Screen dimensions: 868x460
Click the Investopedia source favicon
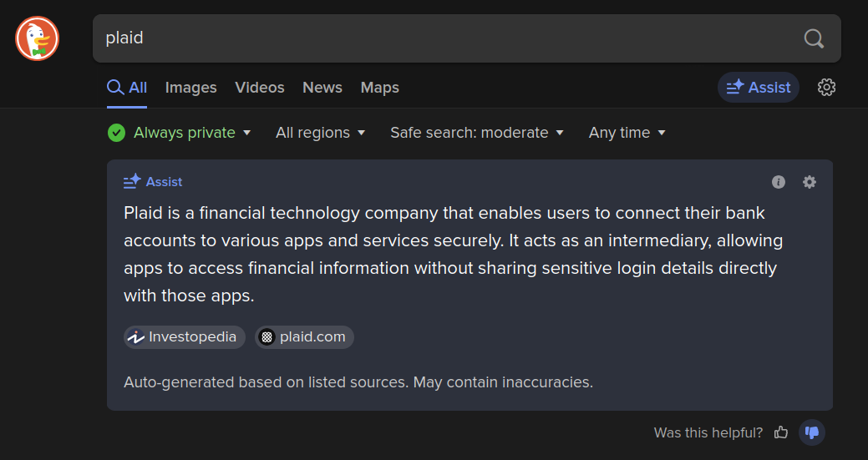(x=135, y=337)
